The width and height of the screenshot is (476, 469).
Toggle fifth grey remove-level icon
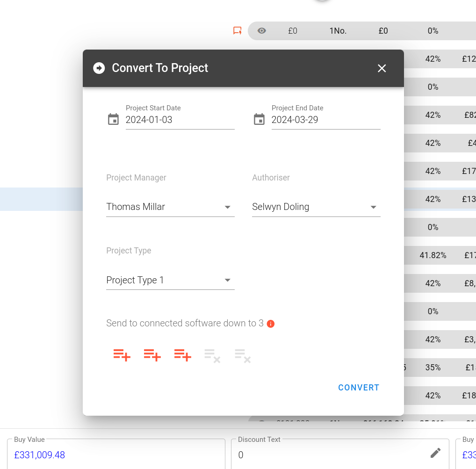pyautogui.click(x=243, y=356)
